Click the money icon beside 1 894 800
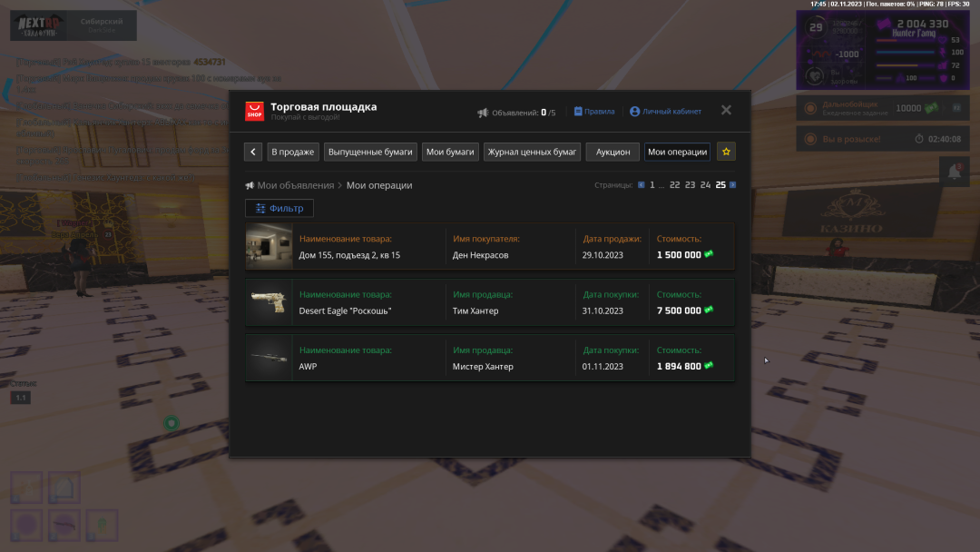Image resolution: width=980 pixels, height=552 pixels. coord(709,365)
